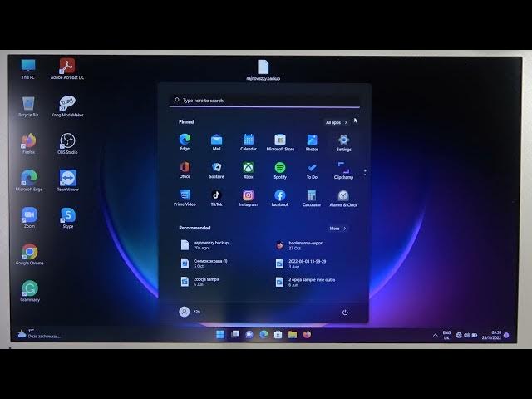Open Microsoft Store from taskbar

tap(278, 335)
